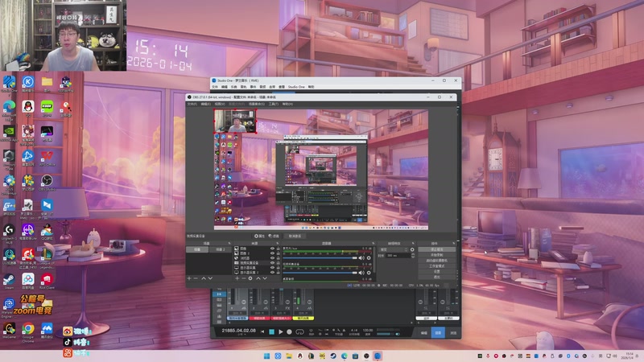Open Riot Client desktop shortcut
Viewport: 644px width, 362px height.
[x=47, y=281]
